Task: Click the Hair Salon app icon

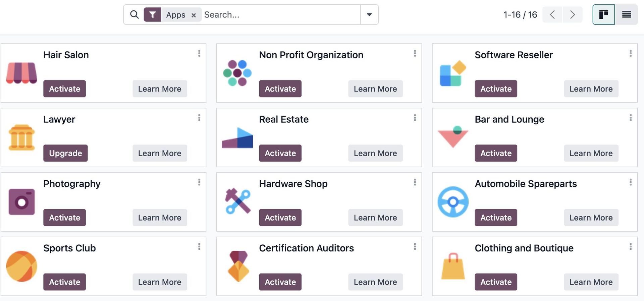Action: pyautogui.click(x=21, y=73)
